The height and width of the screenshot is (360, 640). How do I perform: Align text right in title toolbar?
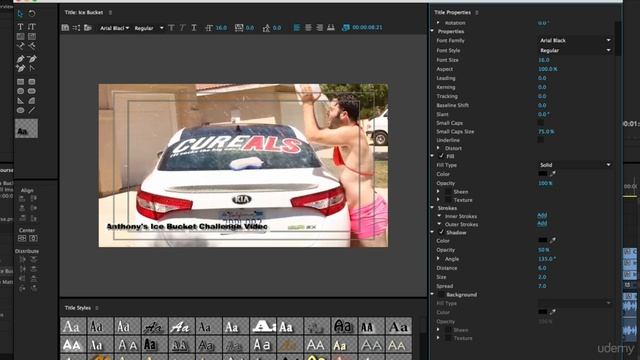[x=320, y=27]
